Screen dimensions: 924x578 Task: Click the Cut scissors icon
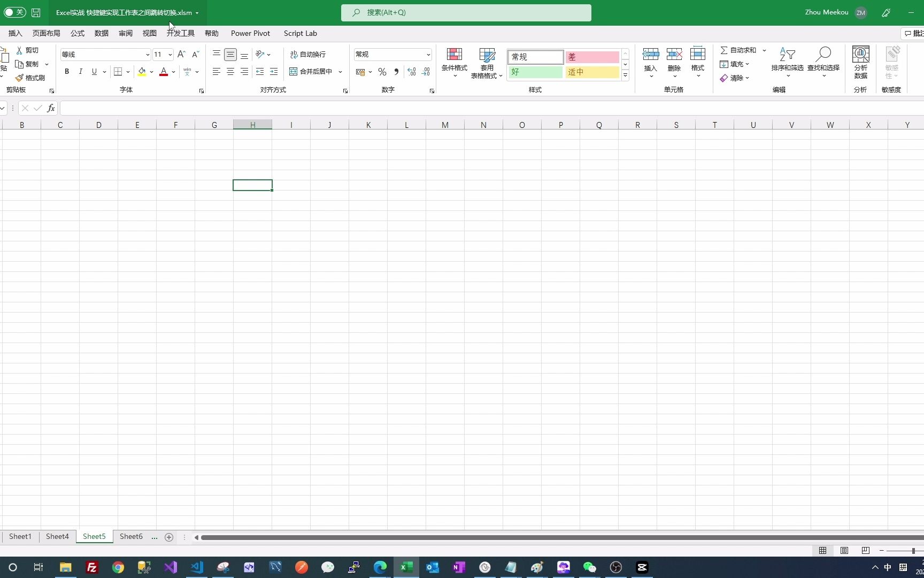pyautogui.click(x=19, y=50)
